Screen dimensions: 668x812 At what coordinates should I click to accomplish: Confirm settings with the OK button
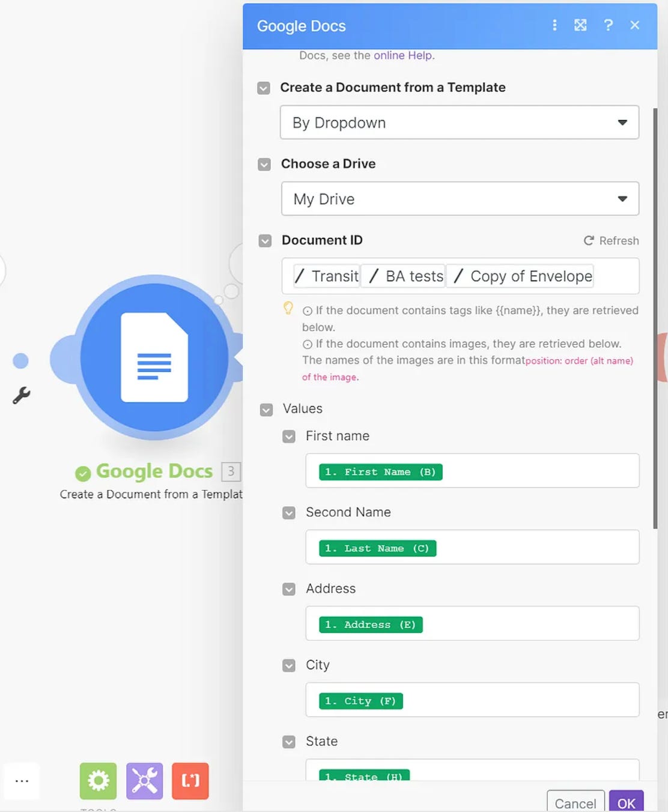point(627,802)
